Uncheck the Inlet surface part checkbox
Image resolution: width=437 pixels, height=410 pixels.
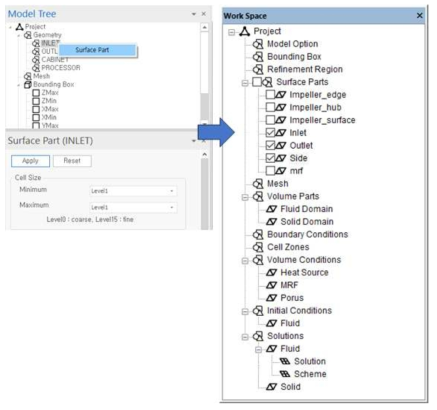[x=270, y=133]
